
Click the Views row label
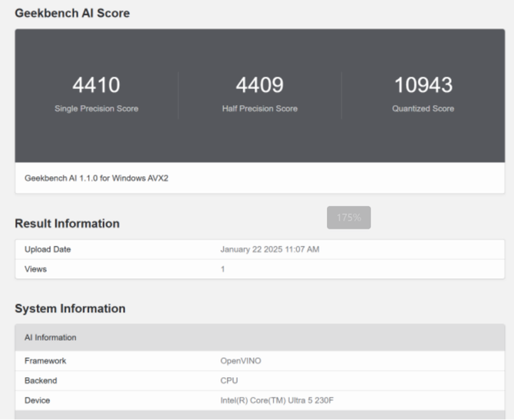(x=35, y=269)
